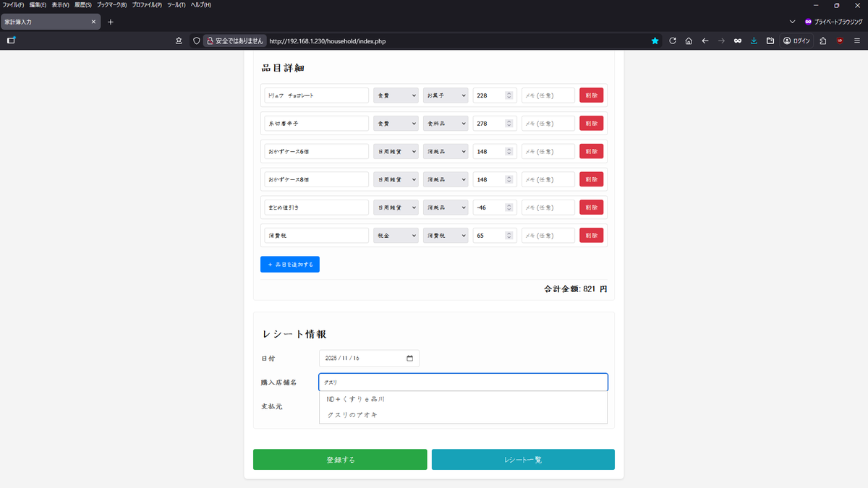Click the プライベートブラウジング indicator
Image resolution: width=868 pixels, height=488 pixels.
(x=834, y=22)
